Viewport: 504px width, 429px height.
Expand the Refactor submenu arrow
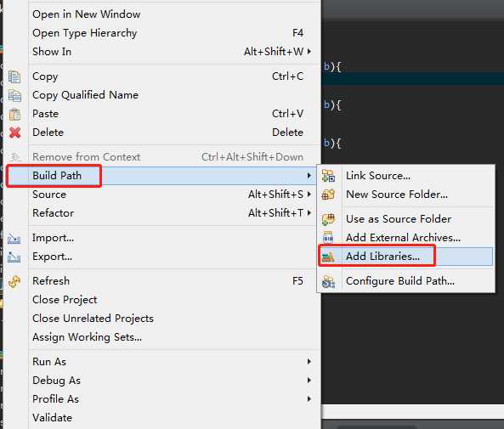pyautogui.click(x=309, y=212)
